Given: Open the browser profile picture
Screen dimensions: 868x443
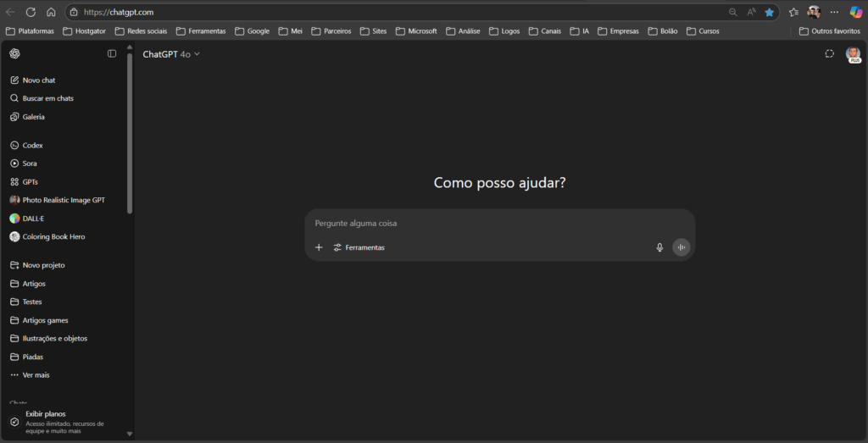Looking at the screenshot, I should pos(814,12).
